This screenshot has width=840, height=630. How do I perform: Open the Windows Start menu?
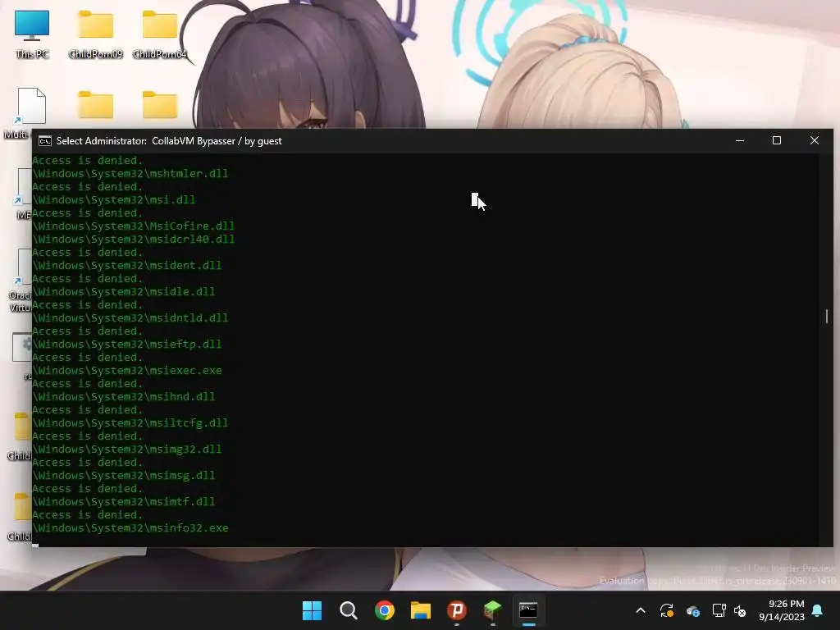[x=312, y=610]
